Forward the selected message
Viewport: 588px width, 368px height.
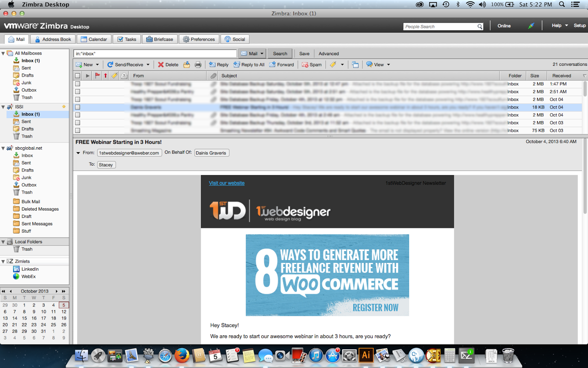point(282,65)
